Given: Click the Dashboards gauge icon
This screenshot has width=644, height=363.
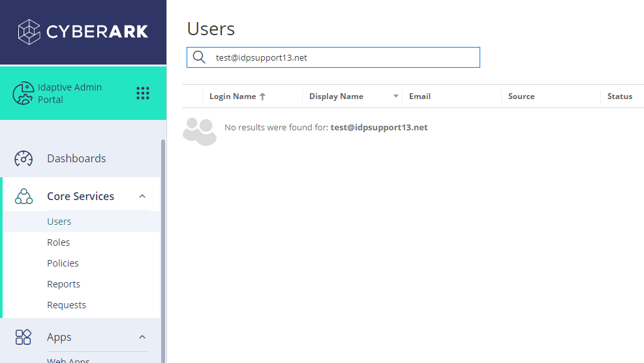Looking at the screenshot, I should coord(23,158).
